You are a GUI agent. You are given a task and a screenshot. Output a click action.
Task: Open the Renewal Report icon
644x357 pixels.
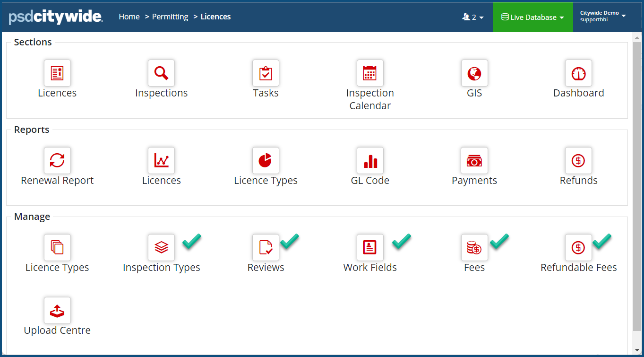(x=57, y=161)
